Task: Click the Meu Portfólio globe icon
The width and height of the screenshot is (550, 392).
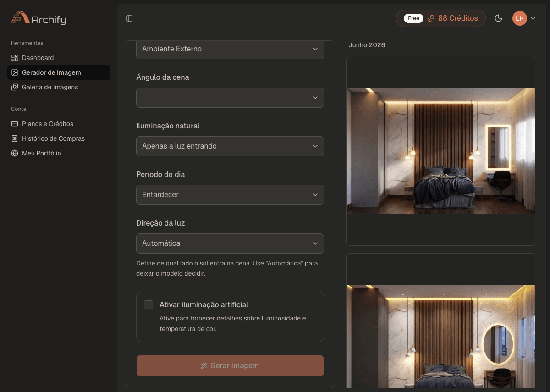Action: 15,153
